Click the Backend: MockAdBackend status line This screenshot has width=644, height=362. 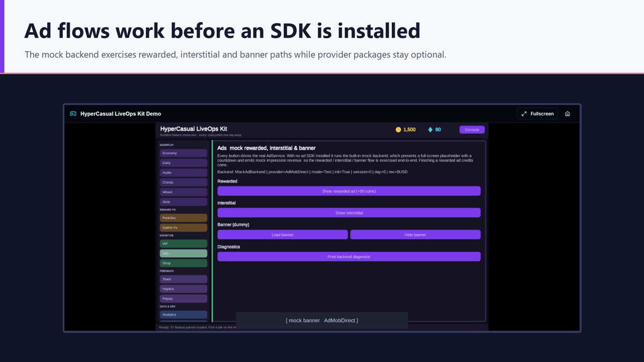coord(312,171)
